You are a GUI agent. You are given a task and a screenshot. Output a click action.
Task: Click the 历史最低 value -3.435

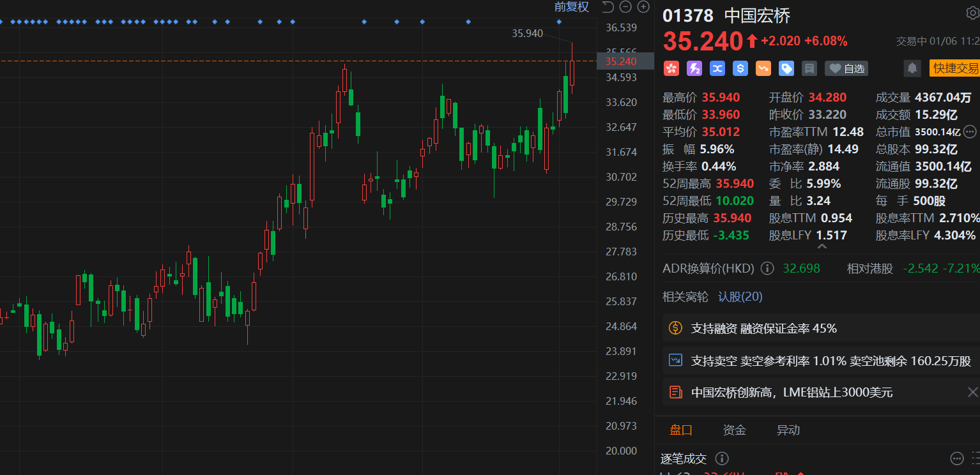pos(731,236)
